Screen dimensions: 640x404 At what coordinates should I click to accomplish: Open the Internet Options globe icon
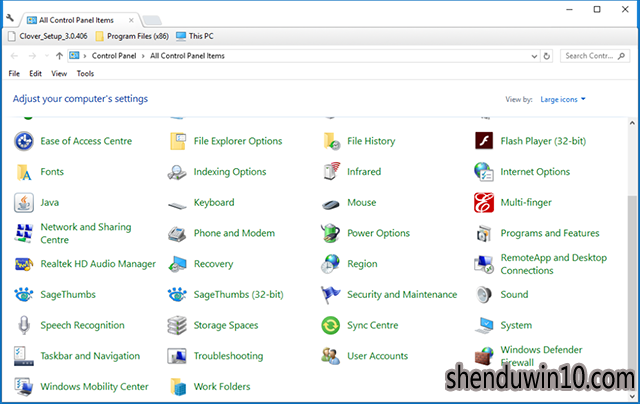tap(484, 172)
